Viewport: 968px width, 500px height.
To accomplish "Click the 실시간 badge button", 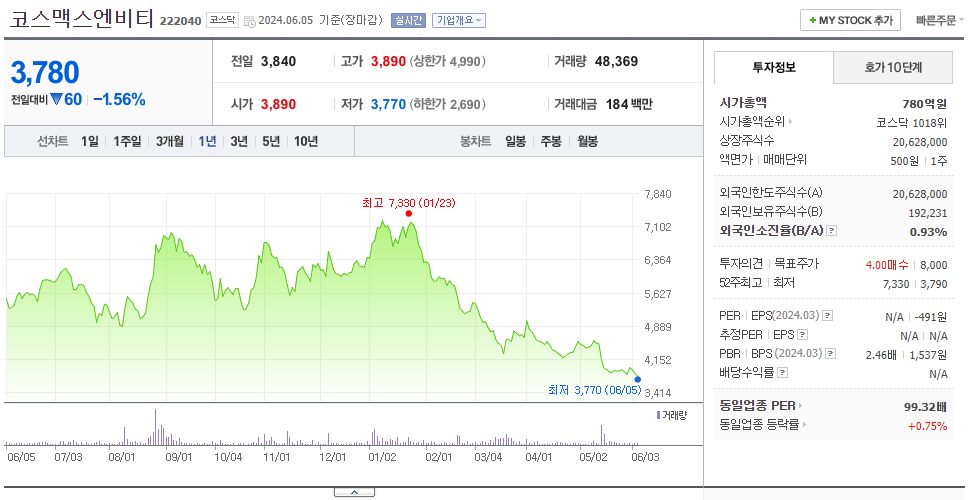I will point(408,20).
